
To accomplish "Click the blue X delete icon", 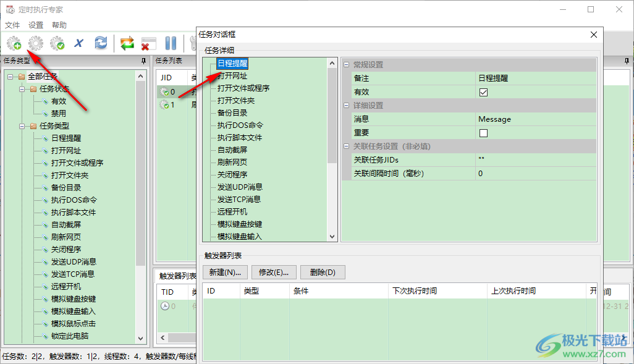I will point(78,43).
